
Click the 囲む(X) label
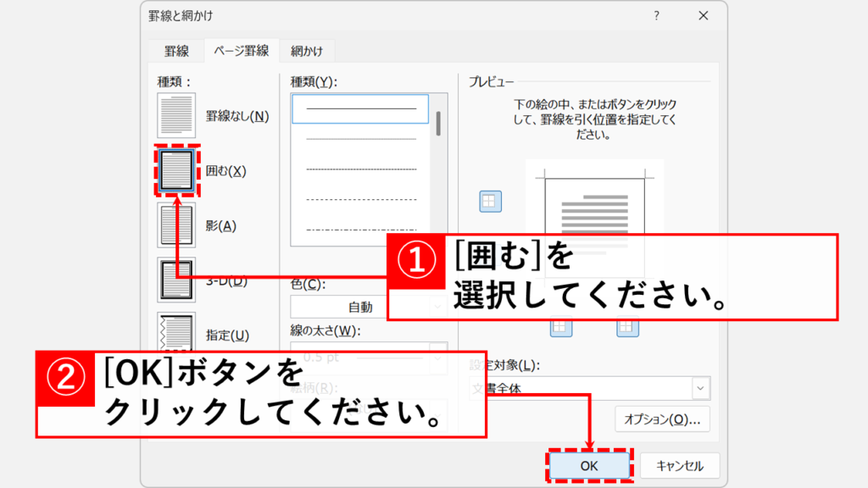[x=225, y=171]
